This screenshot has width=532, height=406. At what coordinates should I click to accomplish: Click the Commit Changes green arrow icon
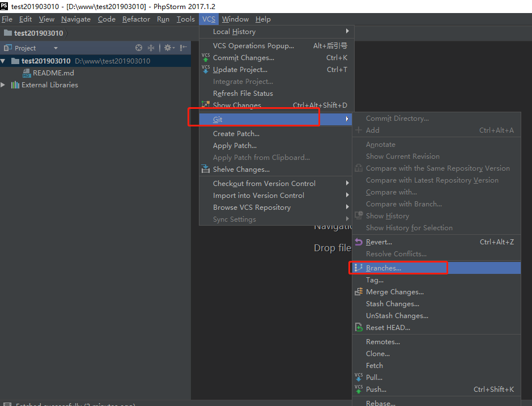(x=206, y=57)
